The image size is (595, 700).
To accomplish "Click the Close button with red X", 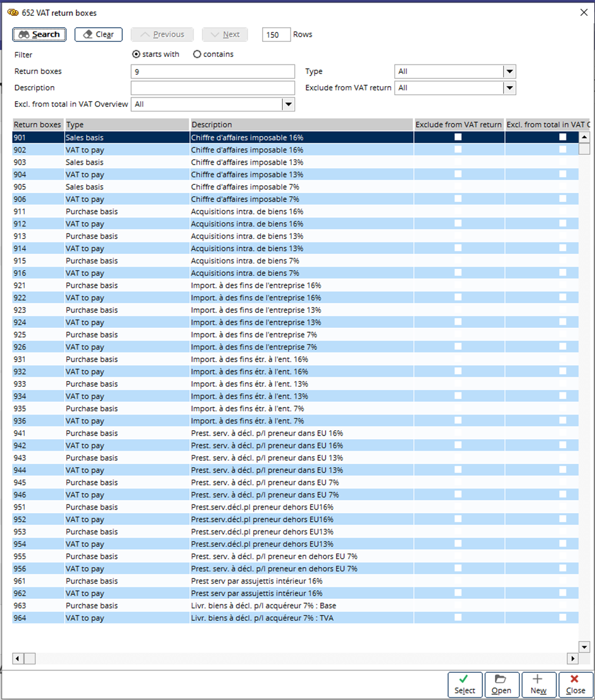I will pyautogui.click(x=576, y=684).
